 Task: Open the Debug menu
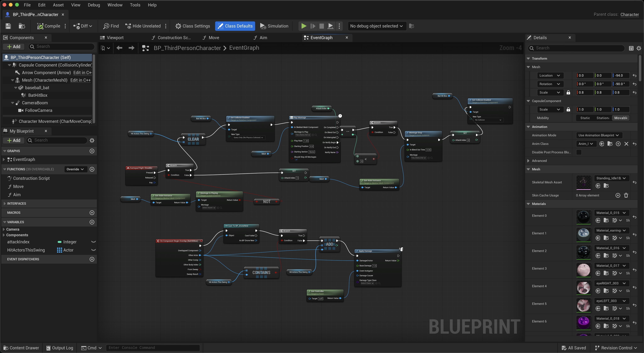pyautogui.click(x=94, y=5)
